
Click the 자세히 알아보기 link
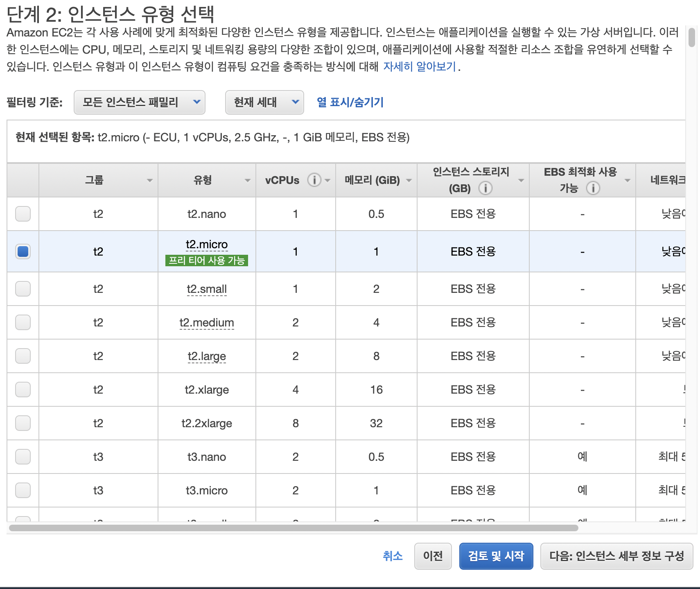420,66
